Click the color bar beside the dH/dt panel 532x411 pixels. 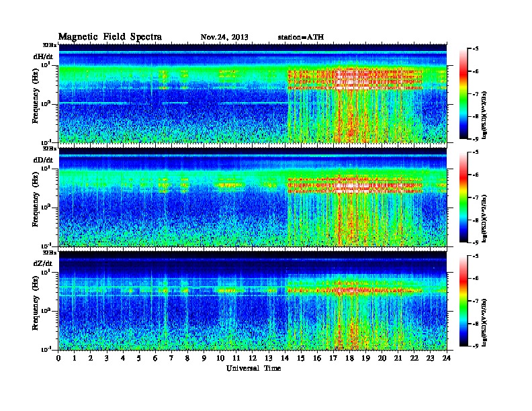(463, 94)
